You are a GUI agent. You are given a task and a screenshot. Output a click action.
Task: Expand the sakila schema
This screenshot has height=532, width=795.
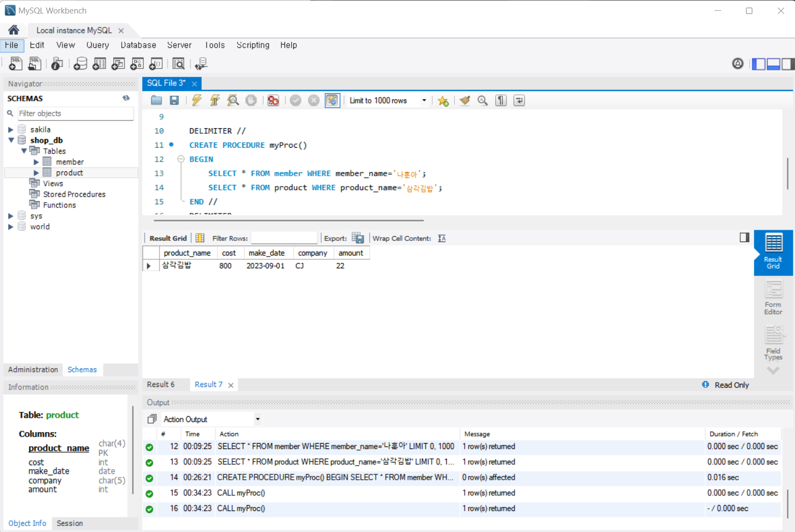(11, 129)
